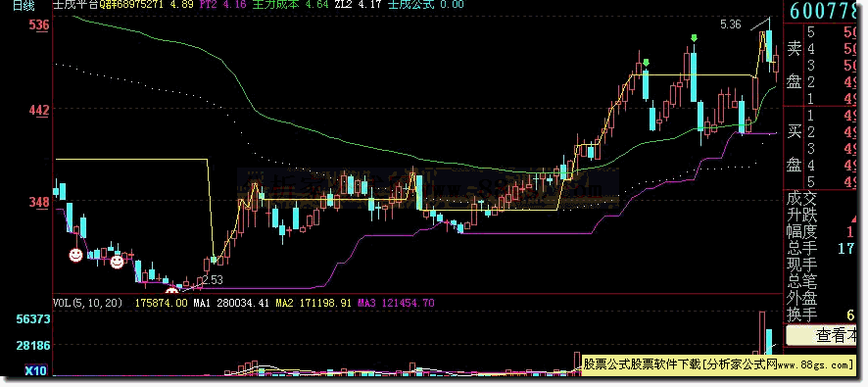This screenshot has height=387, width=868.
Task: Click the 卖盘 sell-side label
Action: coord(795,66)
